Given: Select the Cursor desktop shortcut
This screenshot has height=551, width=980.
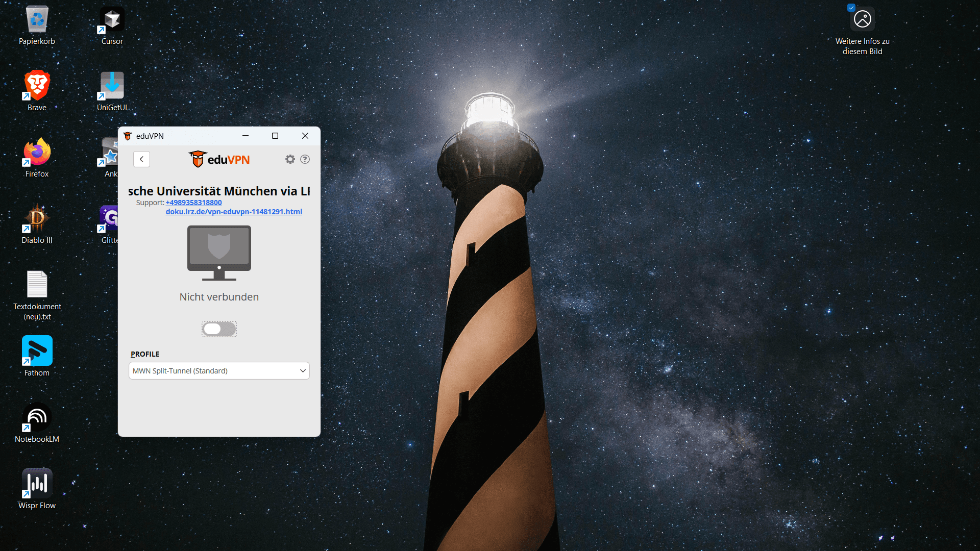Looking at the screenshot, I should [x=112, y=26].
